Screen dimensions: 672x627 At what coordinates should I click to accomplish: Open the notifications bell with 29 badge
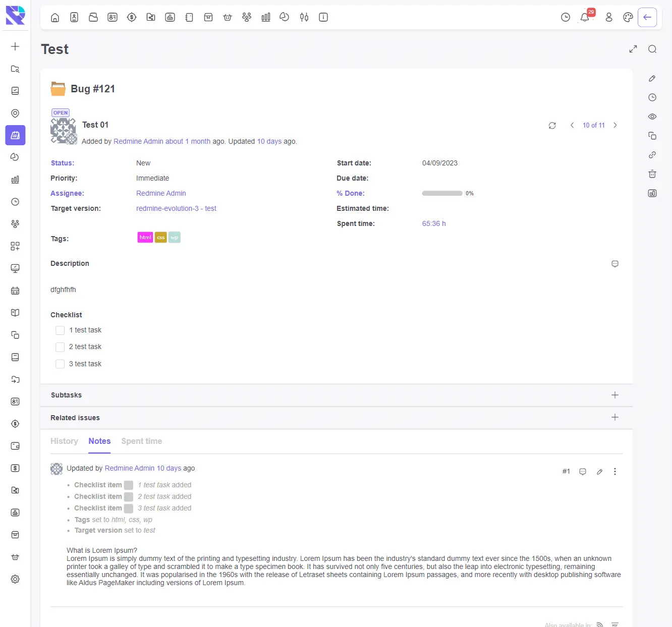[x=585, y=17]
